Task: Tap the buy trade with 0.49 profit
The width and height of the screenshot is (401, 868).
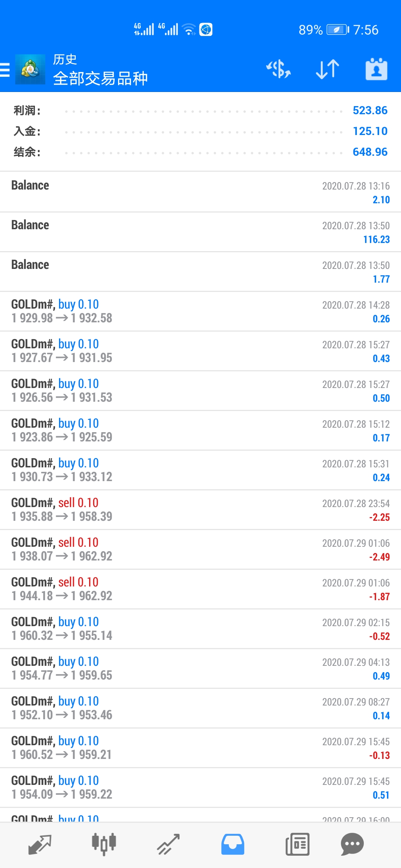Action: [200, 669]
